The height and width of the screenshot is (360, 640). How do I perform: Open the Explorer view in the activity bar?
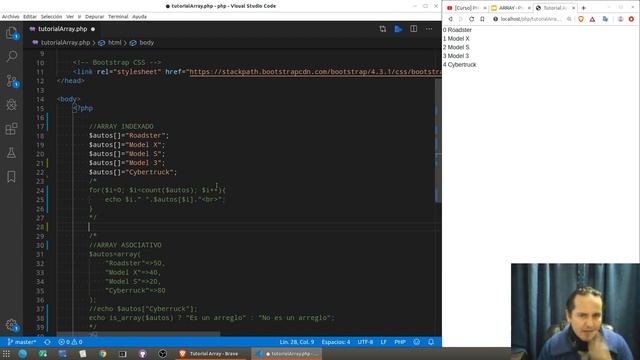pyautogui.click(x=11, y=33)
